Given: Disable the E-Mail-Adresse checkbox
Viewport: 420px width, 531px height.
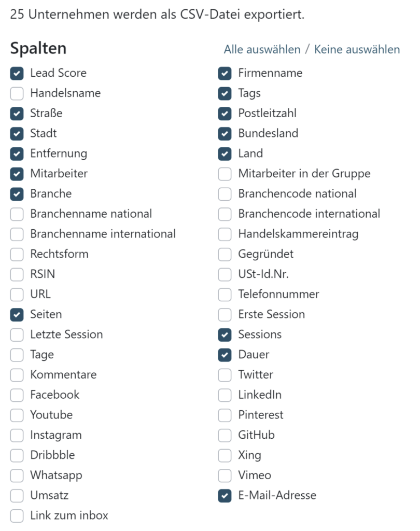Looking at the screenshot, I should click(225, 496).
